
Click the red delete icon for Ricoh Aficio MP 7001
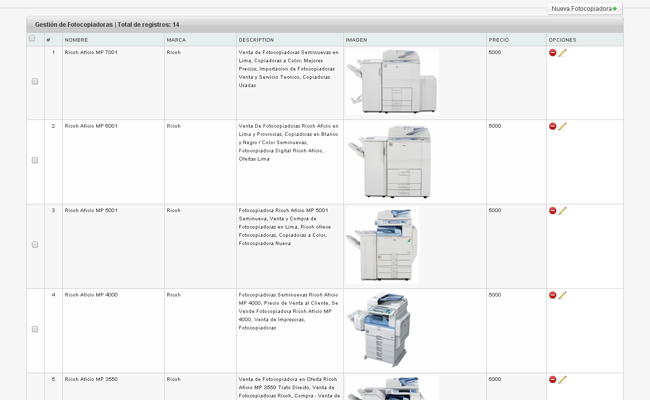coord(553,52)
